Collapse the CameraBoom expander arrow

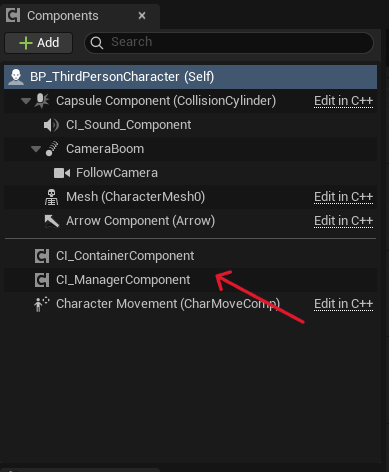(x=36, y=149)
